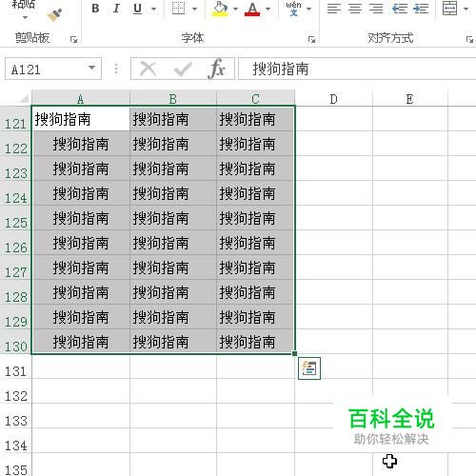Align text left
This screenshot has height=476, width=476.
pos(334,9)
